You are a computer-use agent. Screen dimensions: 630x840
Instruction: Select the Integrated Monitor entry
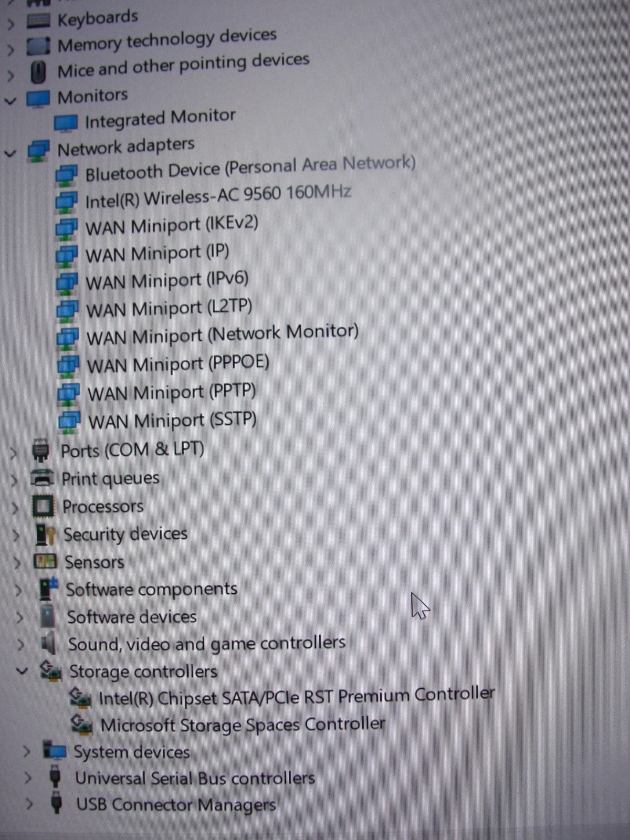click(x=160, y=119)
